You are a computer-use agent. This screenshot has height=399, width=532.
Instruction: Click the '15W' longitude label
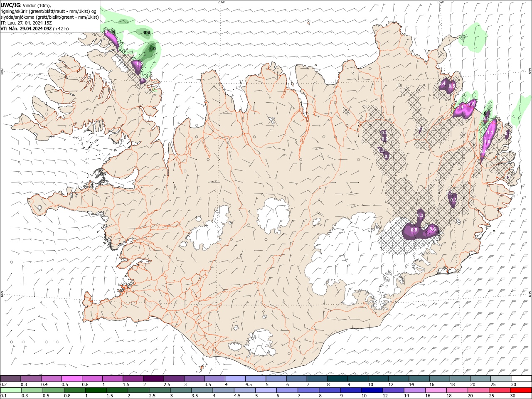pyautogui.click(x=440, y=2)
